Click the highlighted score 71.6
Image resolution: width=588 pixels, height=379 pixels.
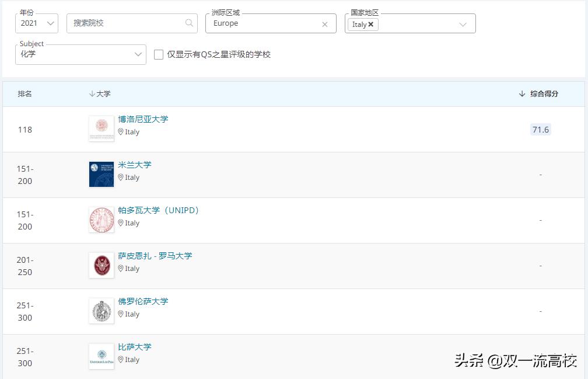[x=540, y=129]
